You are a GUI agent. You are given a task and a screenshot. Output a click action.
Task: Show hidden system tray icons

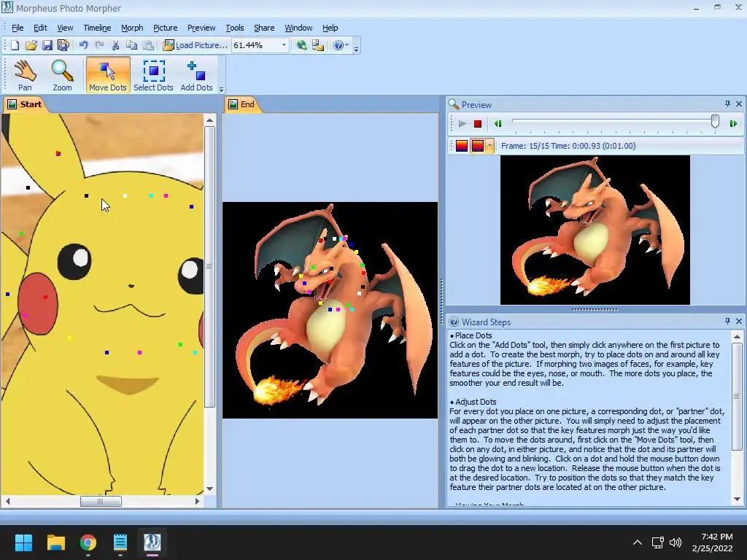(x=638, y=542)
